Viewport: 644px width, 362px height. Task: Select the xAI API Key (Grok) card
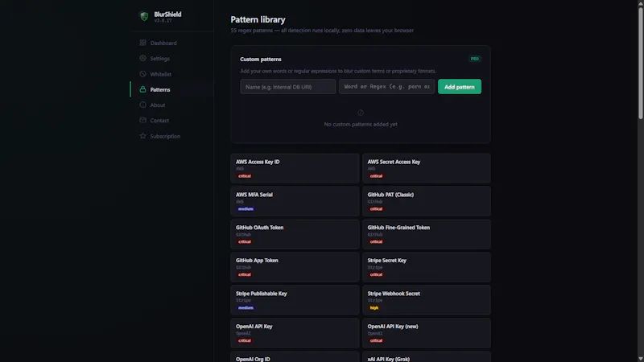point(427,356)
